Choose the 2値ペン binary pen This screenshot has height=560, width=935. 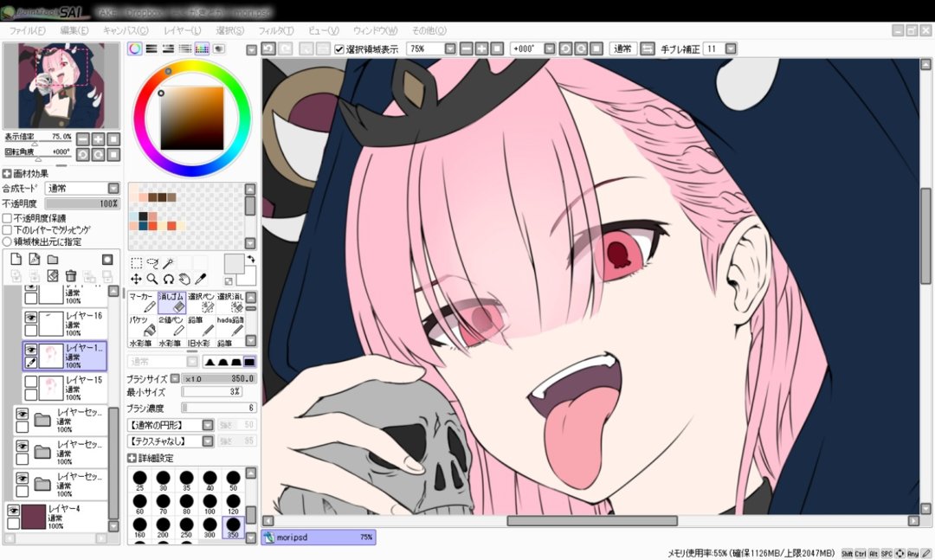click(x=171, y=325)
